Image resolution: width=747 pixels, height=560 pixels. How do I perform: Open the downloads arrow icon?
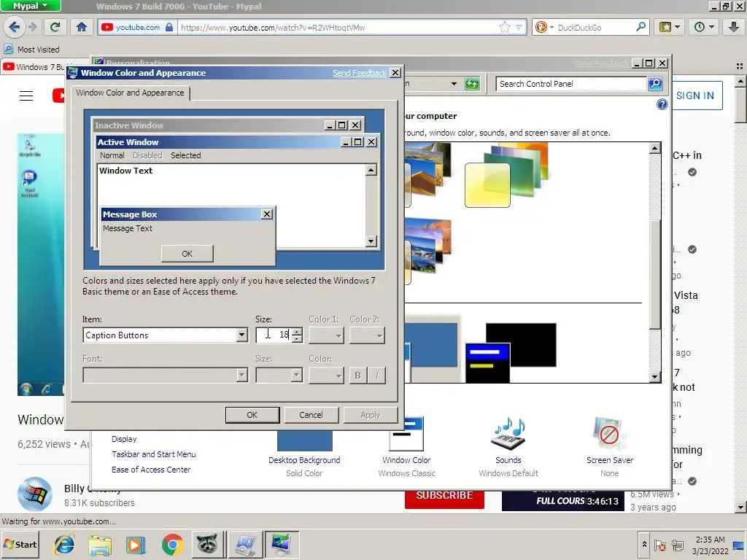click(x=734, y=27)
